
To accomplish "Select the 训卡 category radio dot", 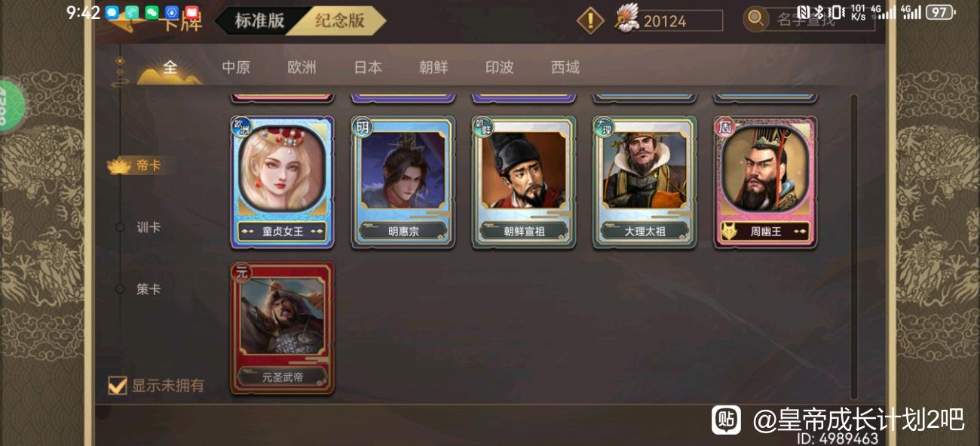I will click(119, 227).
